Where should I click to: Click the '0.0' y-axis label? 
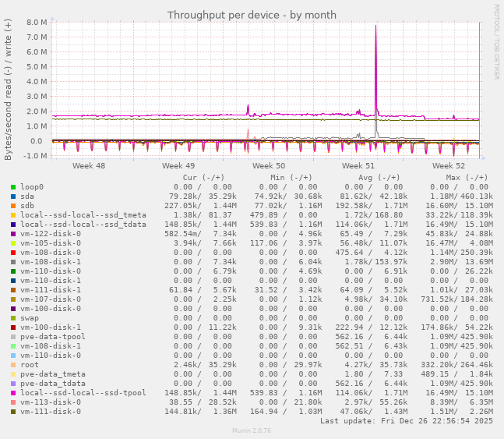[x=37, y=141]
